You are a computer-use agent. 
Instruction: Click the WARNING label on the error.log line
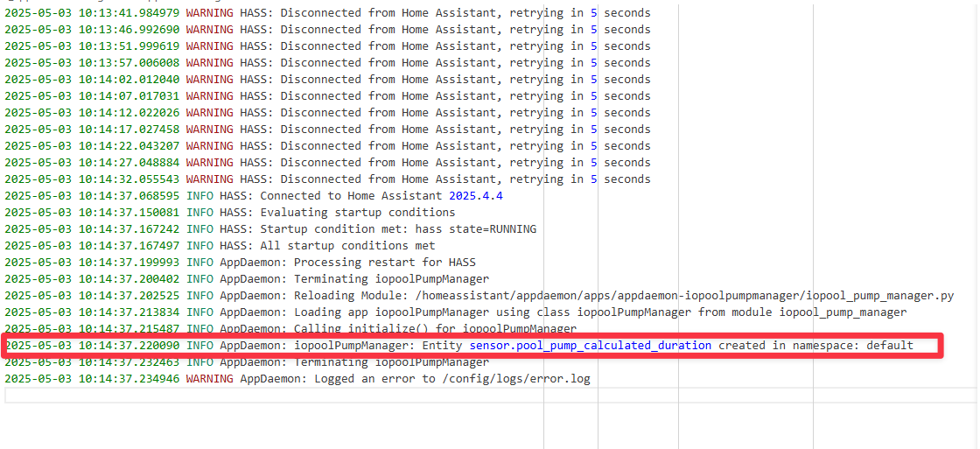[x=210, y=378]
